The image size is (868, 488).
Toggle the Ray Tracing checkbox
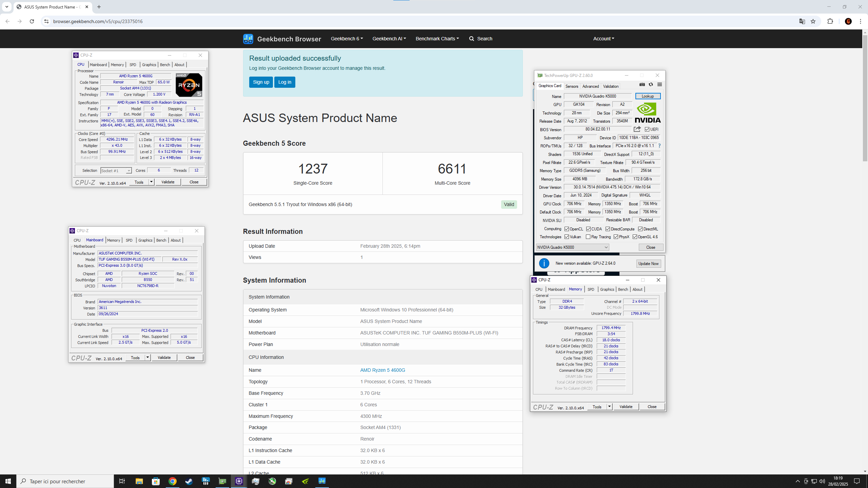point(588,237)
